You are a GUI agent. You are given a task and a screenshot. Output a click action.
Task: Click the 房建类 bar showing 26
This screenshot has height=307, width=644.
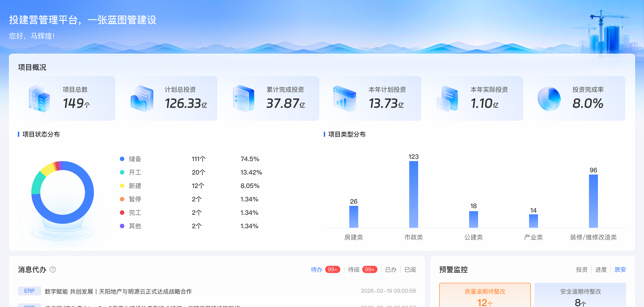tap(354, 217)
